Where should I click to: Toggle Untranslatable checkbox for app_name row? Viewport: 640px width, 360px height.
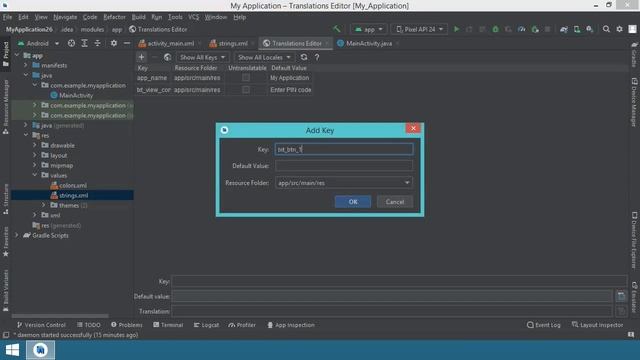[x=246, y=78]
